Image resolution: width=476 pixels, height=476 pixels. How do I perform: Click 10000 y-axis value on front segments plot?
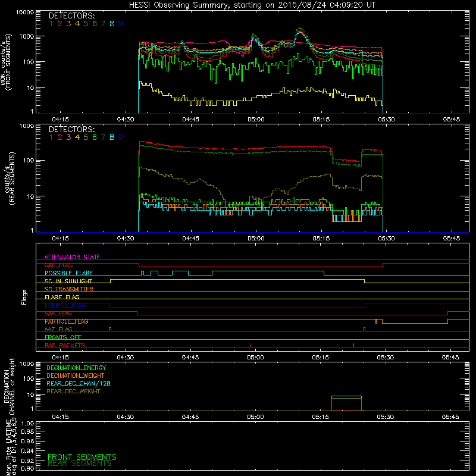pyautogui.click(x=25, y=12)
